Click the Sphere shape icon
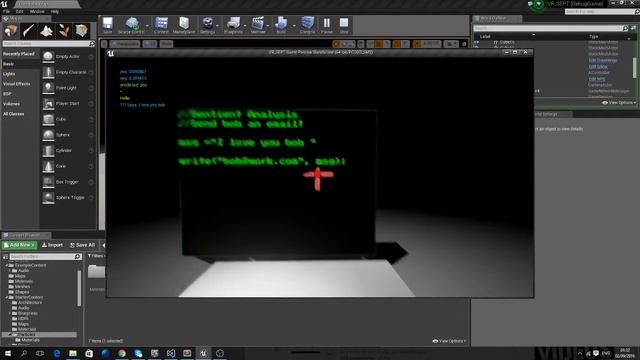 click(48, 135)
